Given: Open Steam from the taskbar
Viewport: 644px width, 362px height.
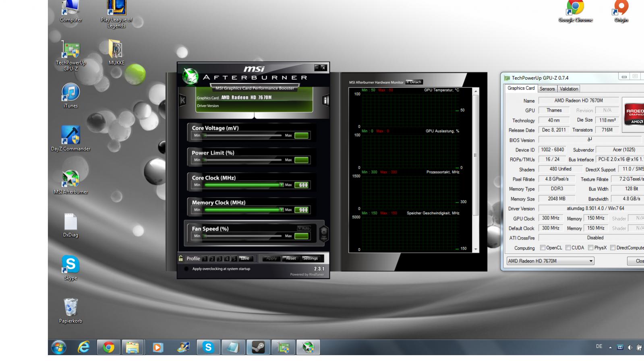Looking at the screenshot, I should (x=258, y=347).
